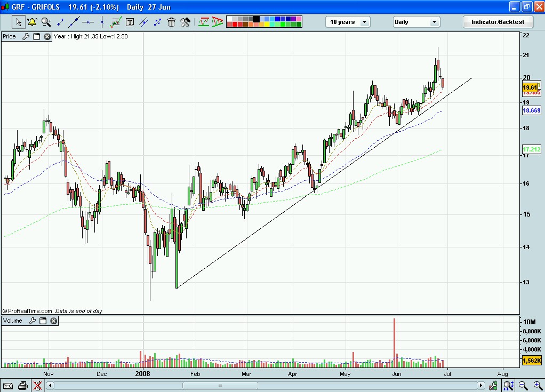Click the Indicator/Backtest button
The height and width of the screenshot is (392, 545).
click(x=498, y=22)
